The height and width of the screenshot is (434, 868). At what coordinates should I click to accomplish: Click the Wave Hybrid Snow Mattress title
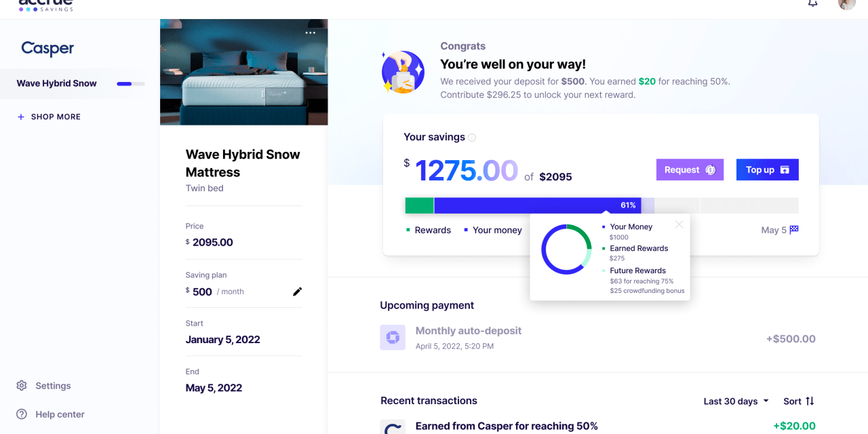[x=243, y=163]
